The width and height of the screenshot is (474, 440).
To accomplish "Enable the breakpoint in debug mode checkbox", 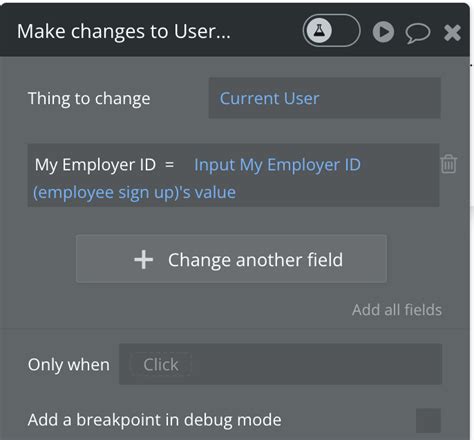I will 428,420.
